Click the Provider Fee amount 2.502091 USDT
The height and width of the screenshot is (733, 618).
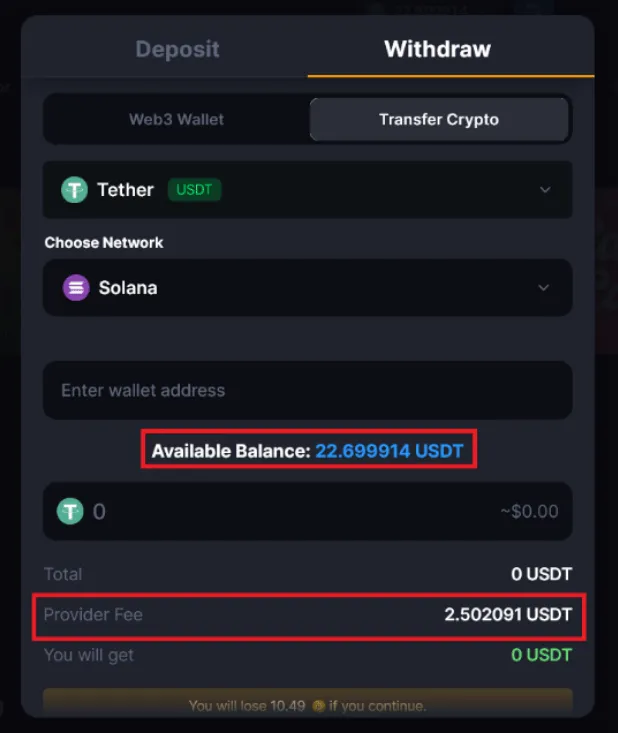tap(508, 614)
